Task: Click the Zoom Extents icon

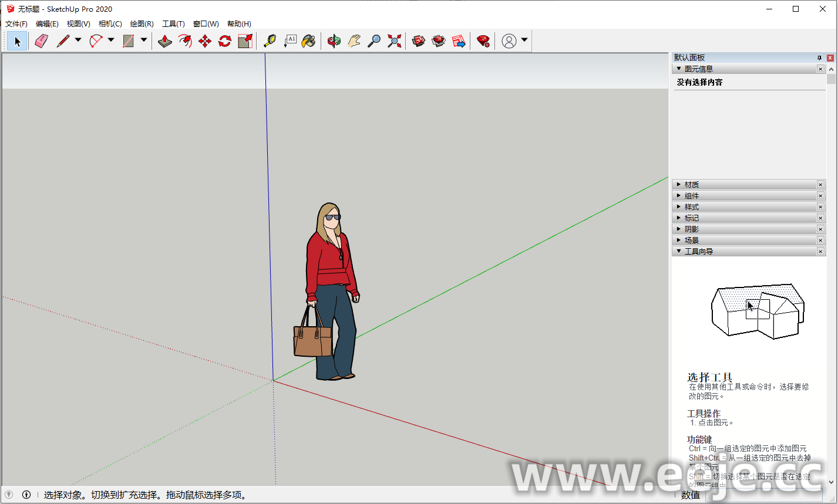Action: pos(394,41)
